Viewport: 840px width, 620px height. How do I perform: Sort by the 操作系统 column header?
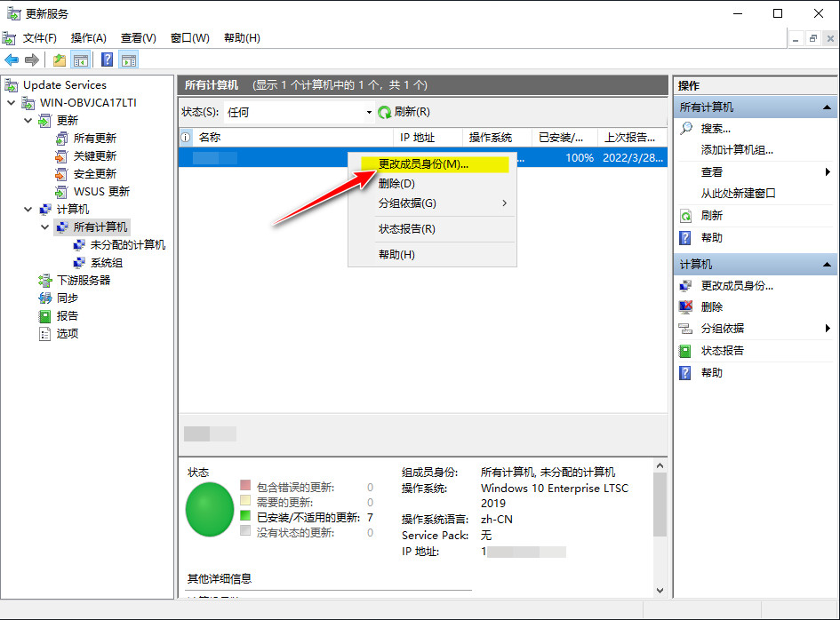[x=498, y=138]
